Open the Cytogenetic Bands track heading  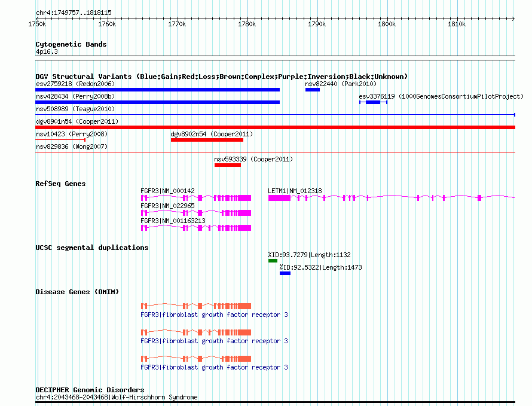click(x=71, y=44)
